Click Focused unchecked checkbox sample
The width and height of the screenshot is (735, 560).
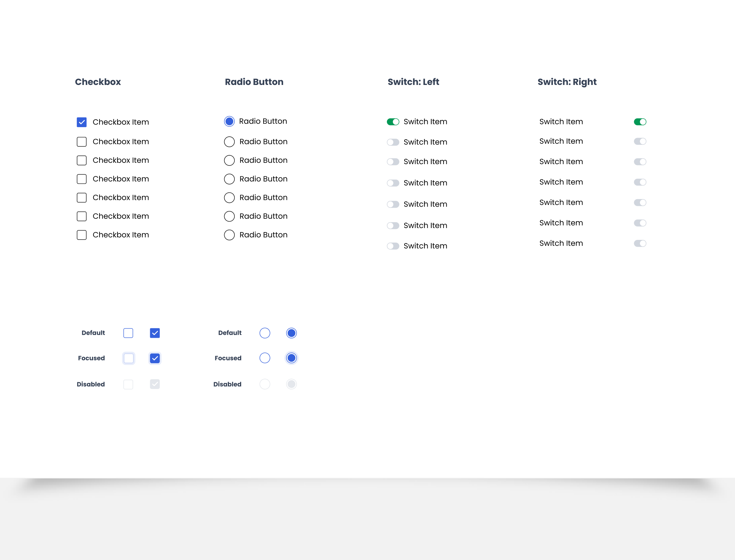(128, 358)
